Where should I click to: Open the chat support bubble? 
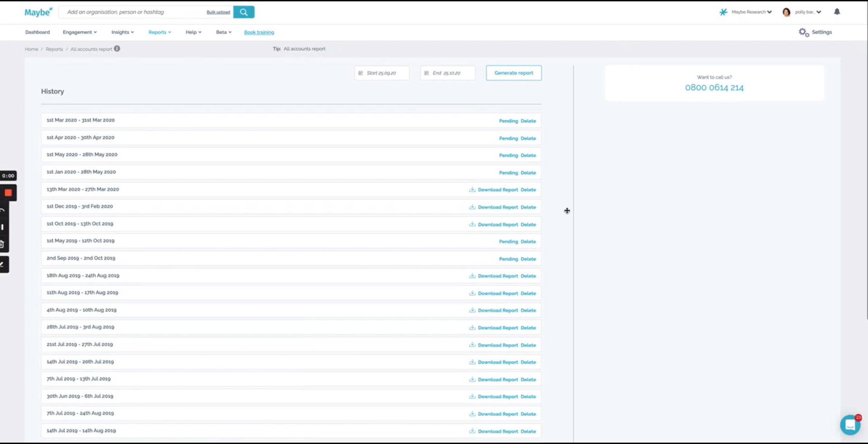(x=850, y=425)
